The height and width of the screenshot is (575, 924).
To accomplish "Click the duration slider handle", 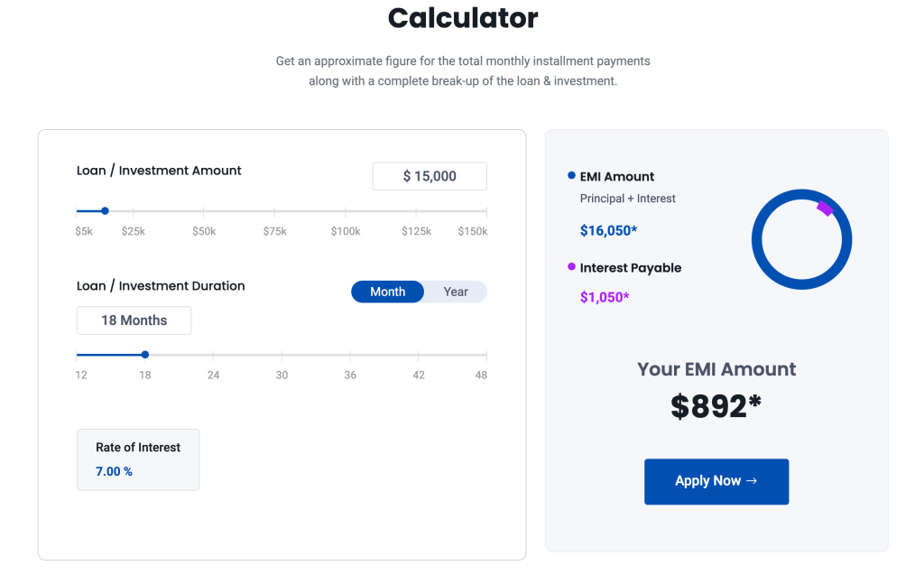I will point(145,355).
